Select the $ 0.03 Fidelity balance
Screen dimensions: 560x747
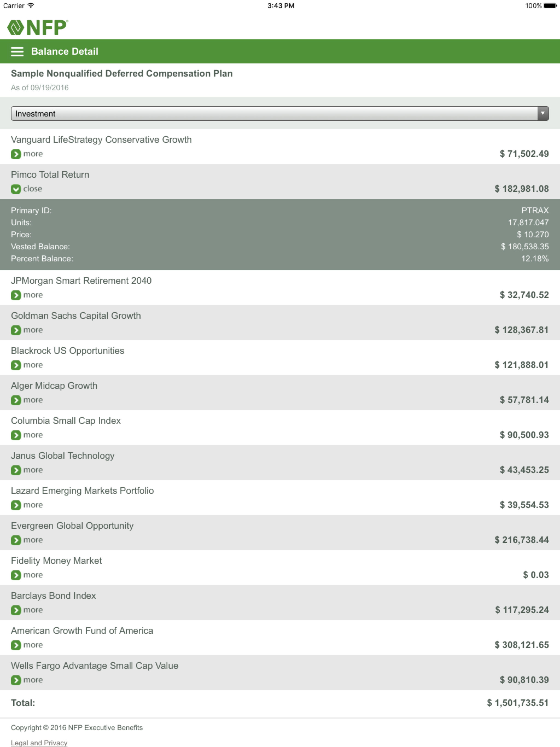(x=536, y=575)
